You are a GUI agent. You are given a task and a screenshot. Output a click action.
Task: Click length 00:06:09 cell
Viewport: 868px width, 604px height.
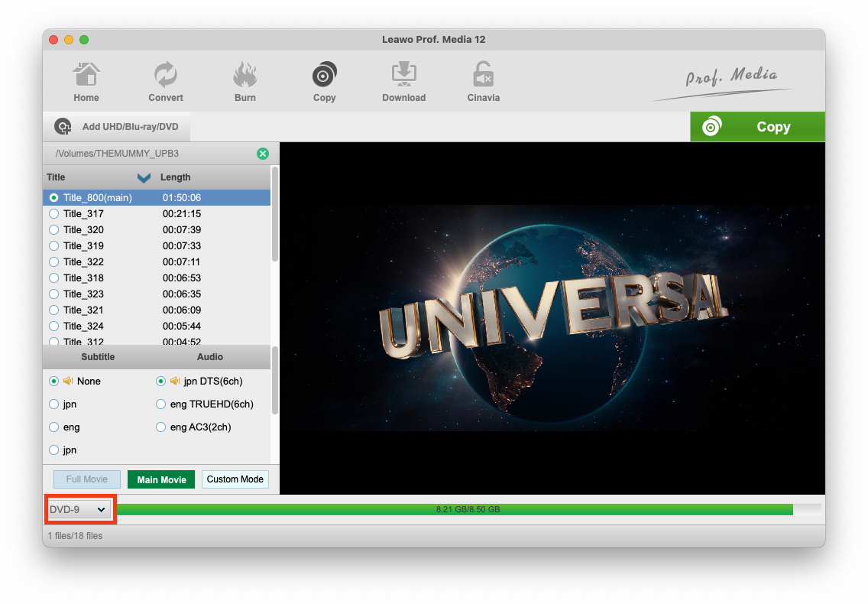182,310
